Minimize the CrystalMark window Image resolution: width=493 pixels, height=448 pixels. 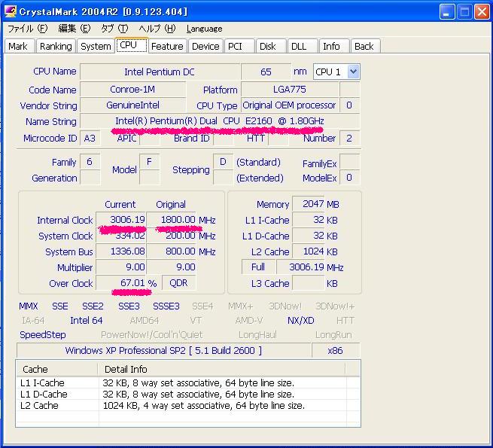[x=447, y=12]
